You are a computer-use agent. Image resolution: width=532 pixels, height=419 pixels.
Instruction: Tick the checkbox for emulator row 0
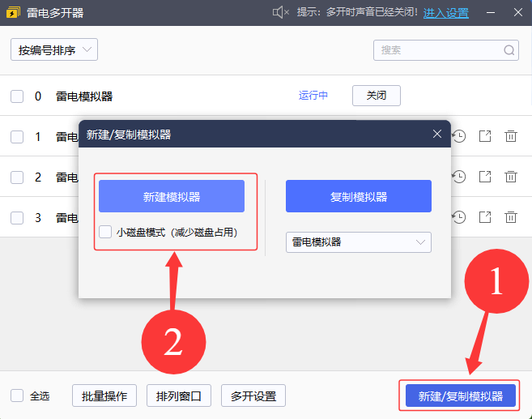click(x=17, y=96)
